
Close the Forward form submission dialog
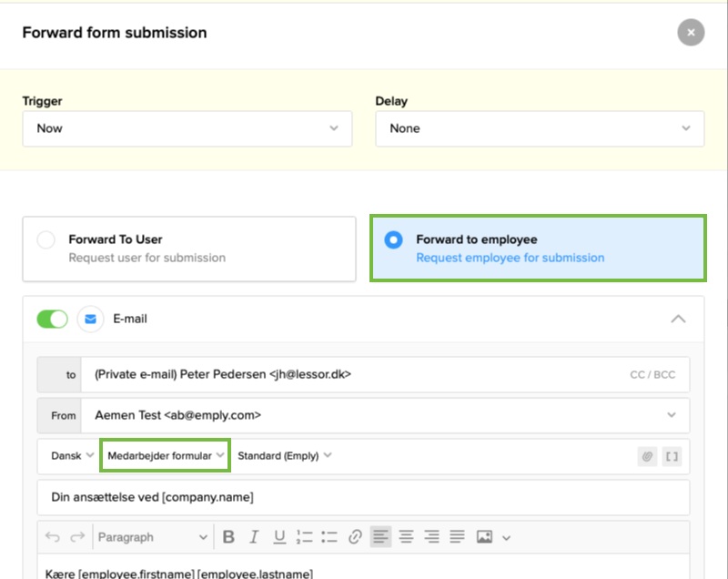coord(691,33)
